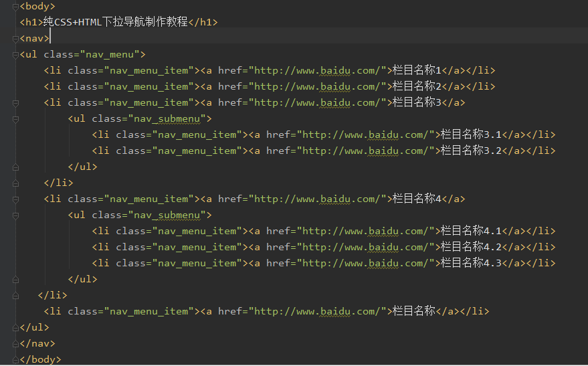The width and height of the screenshot is (588, 366).
Task: Collapse the <body> tag fold marker
Action: 16,7
